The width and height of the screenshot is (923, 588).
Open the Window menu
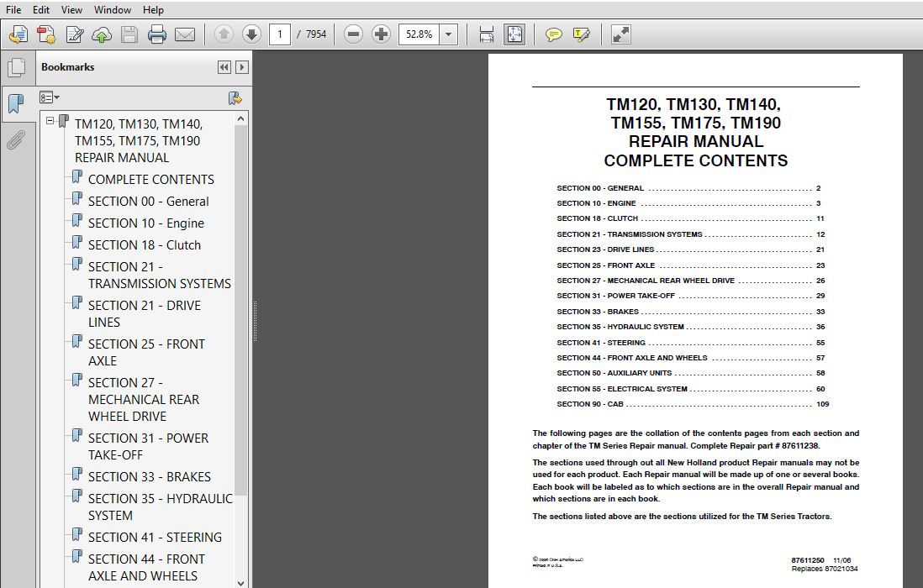113,10
